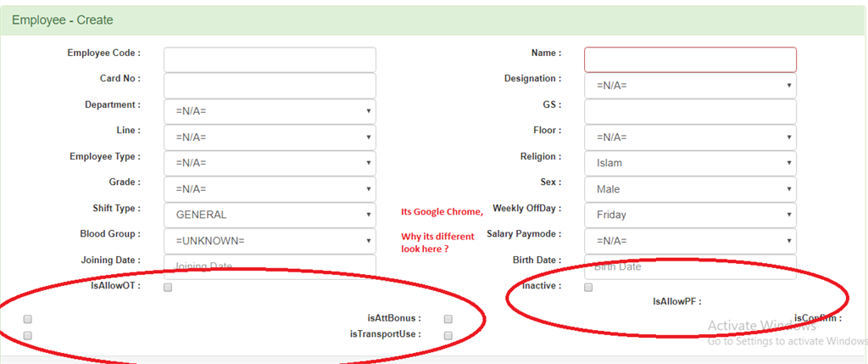Click the 'Employee Code :' label
The width and height of the screenshot is (868, 364).
104,53
